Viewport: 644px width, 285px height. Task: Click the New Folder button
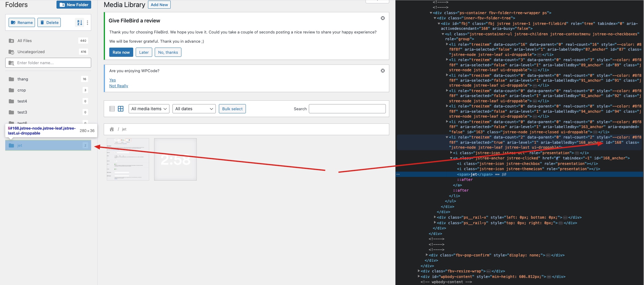74,5
